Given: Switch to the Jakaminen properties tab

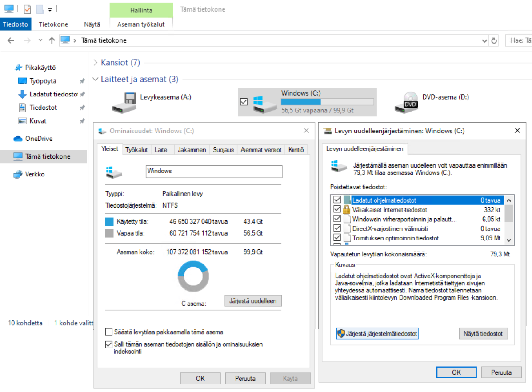Looking at the screenshot, I should point(192,150).
